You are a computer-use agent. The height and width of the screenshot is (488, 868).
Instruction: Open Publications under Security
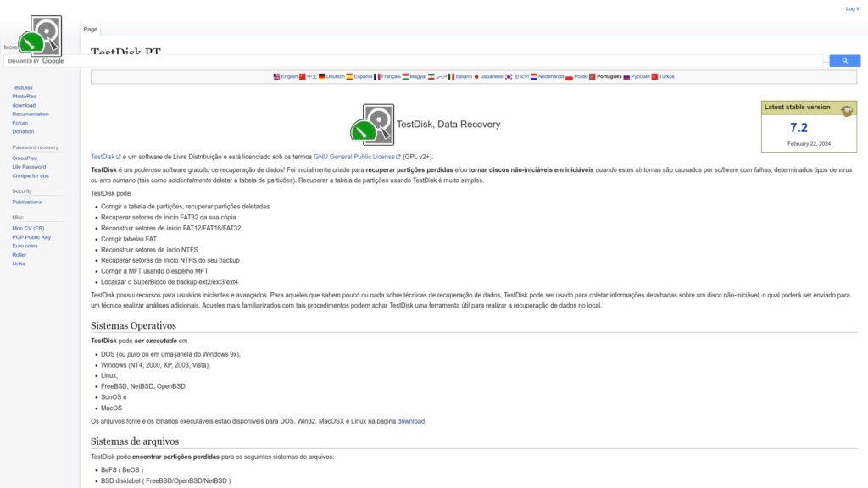(x=26, y=202)
